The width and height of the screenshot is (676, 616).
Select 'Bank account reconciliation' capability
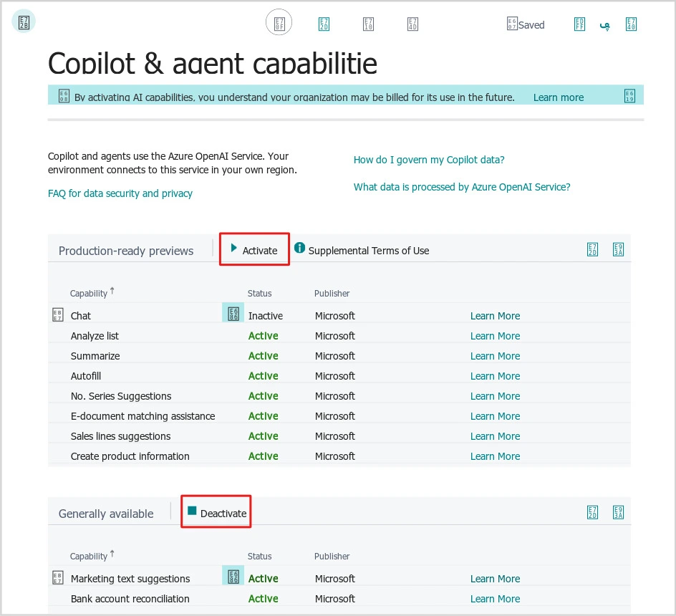(130, 599)
